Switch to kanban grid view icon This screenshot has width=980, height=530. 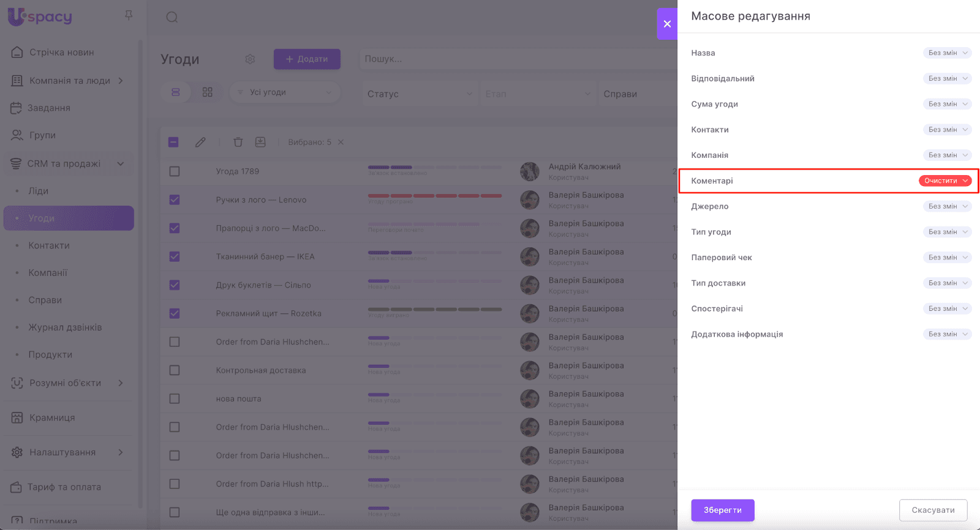[208, 92]
